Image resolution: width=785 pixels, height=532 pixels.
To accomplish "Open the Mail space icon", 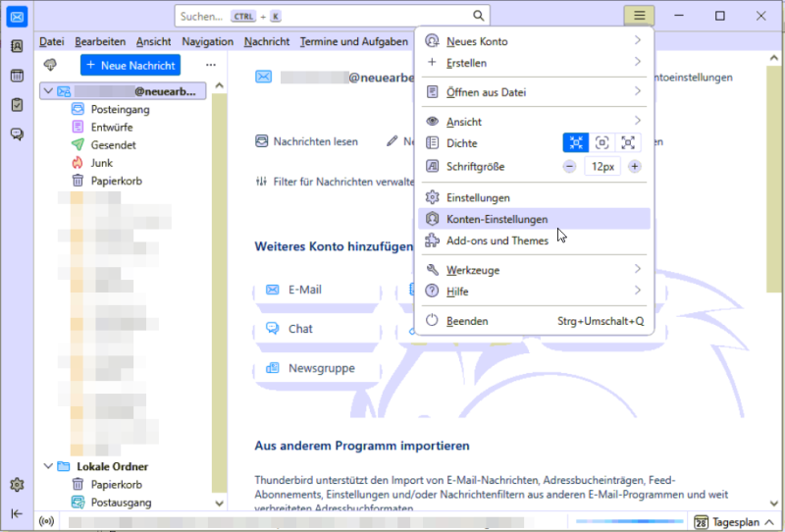I will tap(17, 17).
